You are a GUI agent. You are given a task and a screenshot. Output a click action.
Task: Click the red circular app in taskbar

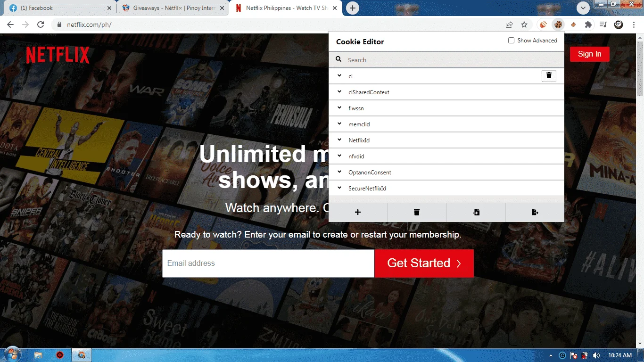tap(60, 355)
